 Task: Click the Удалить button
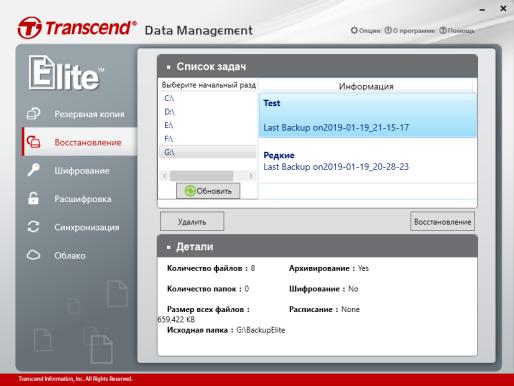(192, 221)
